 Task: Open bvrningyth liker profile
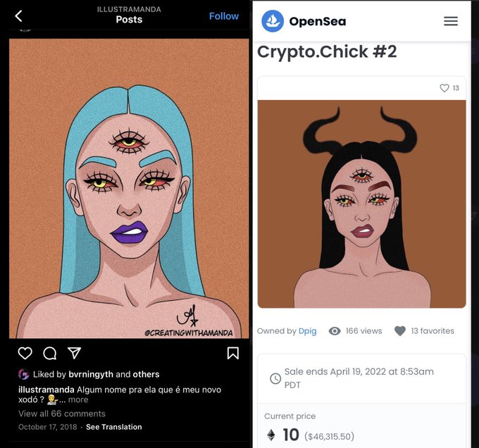pyautogui.click(x=91, y=375)
